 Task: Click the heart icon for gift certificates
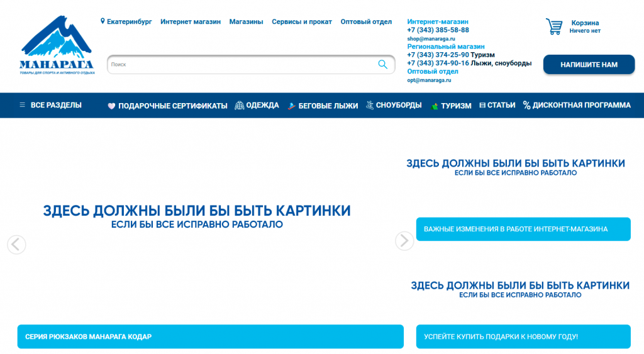click(x=111, y=106)
